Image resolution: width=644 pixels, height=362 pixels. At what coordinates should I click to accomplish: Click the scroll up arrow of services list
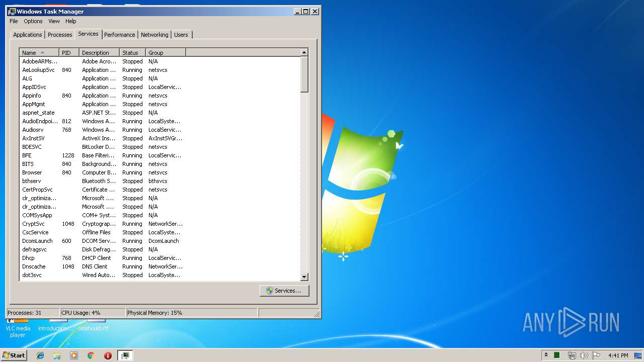(x=304, y=52)
